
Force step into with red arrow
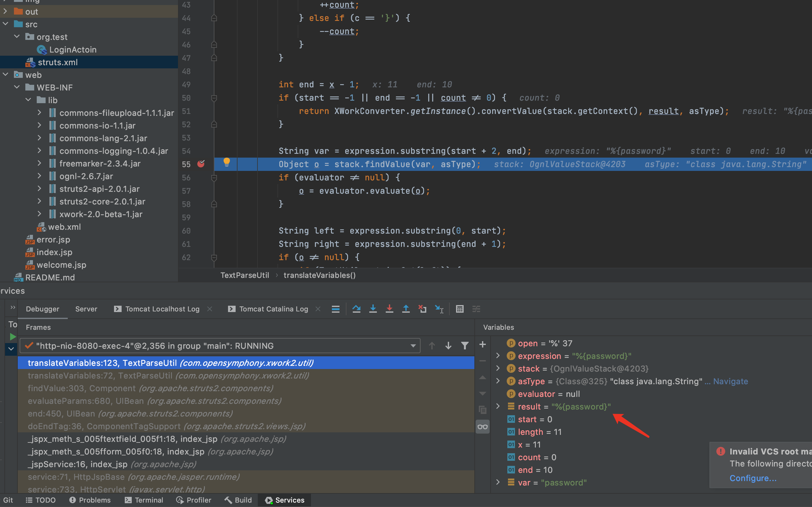[389, 309]
